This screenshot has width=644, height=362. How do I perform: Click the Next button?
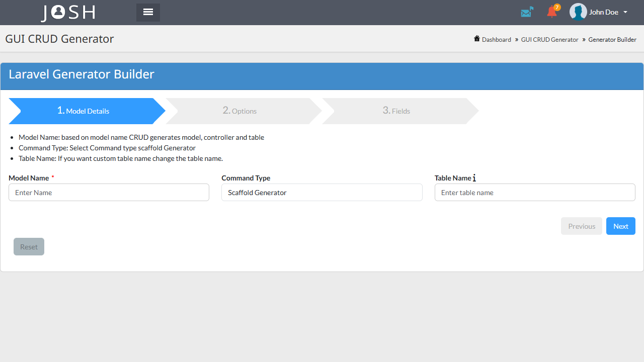620,226
